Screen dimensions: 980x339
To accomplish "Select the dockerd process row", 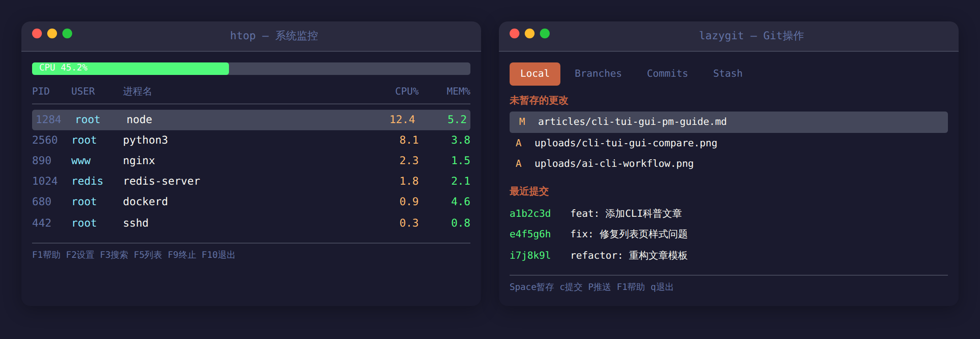I will click(x=251, y=202).
